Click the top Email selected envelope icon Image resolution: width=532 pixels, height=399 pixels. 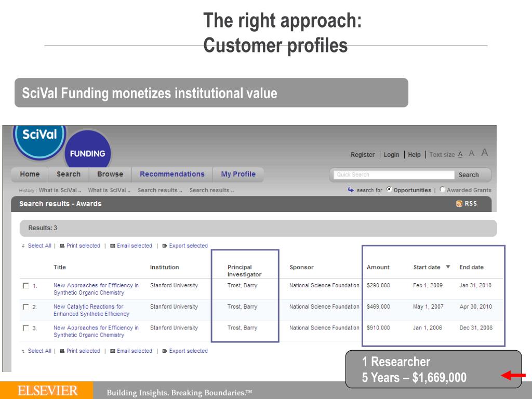pyautogui.click(x=113, y=246)
